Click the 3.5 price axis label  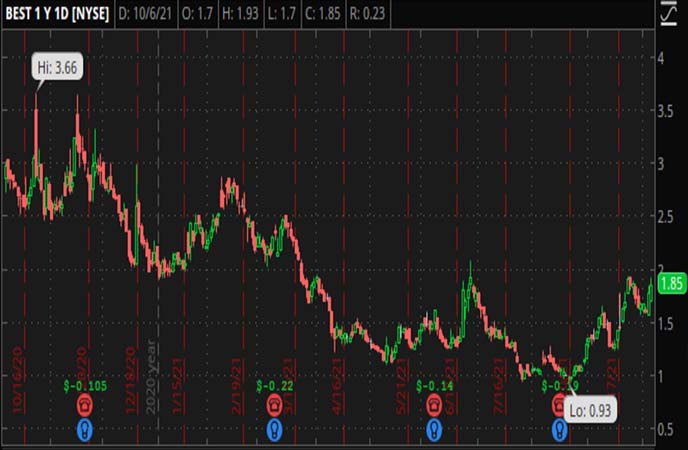coord(665,111)
